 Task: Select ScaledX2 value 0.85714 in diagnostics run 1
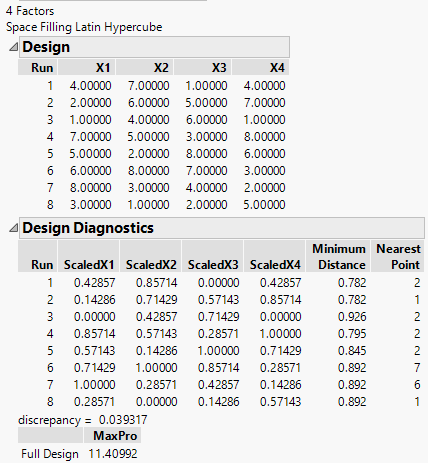156,283
